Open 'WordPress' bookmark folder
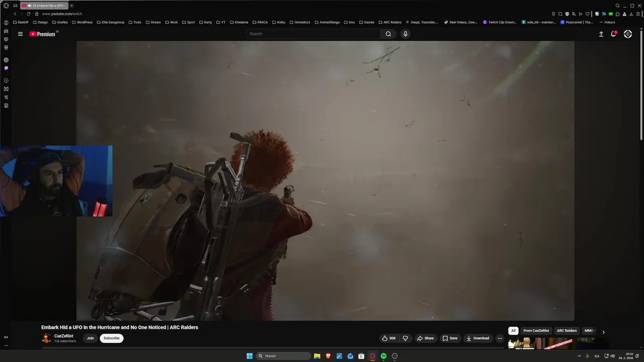The image size is (644, 362). [x=82, y=22]
